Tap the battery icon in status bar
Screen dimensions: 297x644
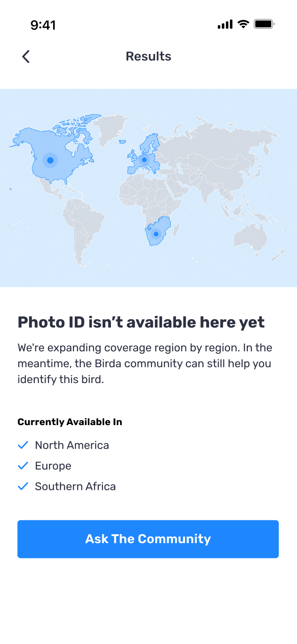[264, 24]
